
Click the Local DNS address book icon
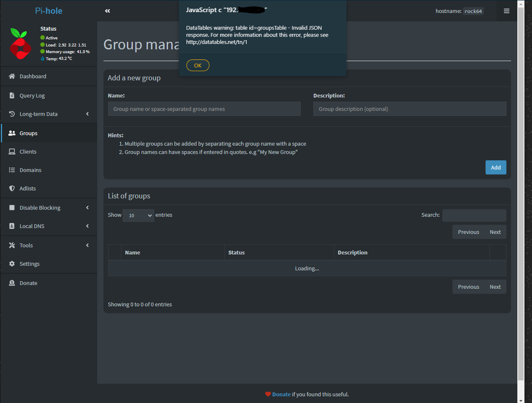12,226
